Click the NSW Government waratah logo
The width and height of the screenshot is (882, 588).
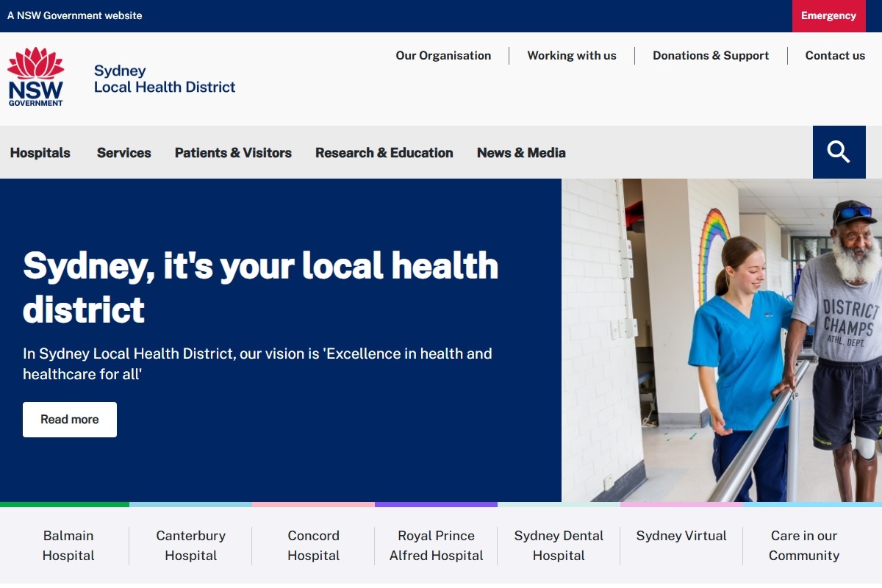point(35,76)
